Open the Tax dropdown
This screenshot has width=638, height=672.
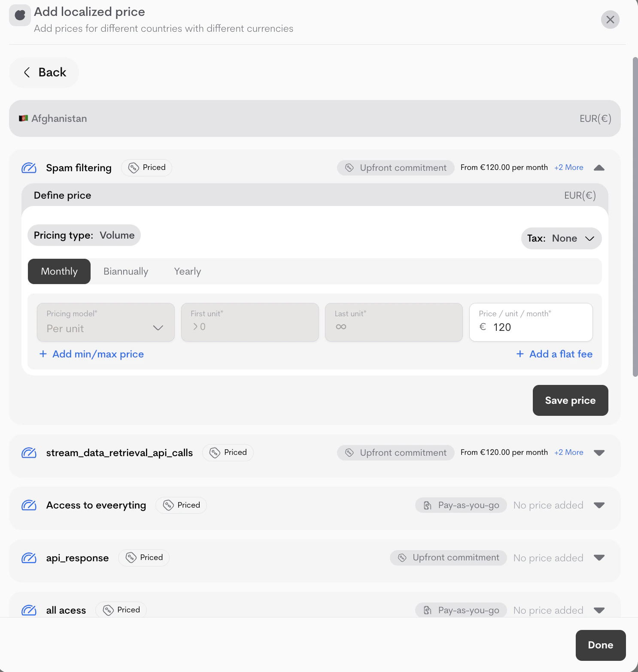(561, 239)
